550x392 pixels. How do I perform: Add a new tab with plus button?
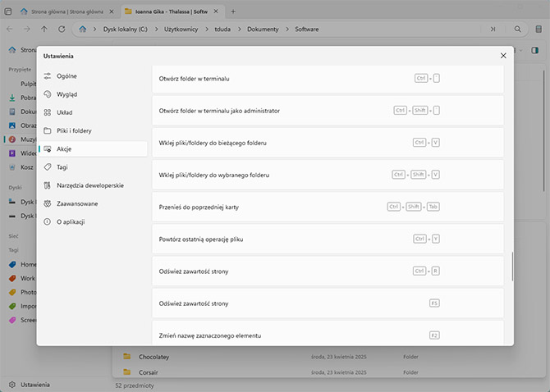(233, 11)
